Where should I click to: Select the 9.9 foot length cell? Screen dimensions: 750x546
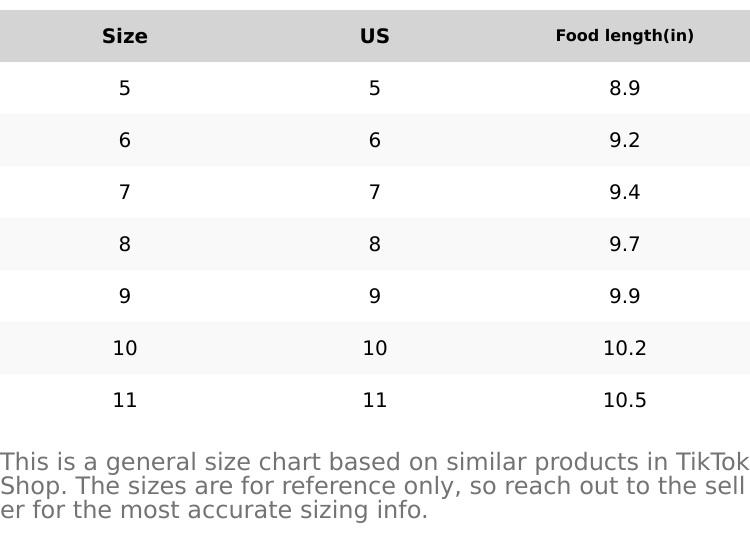click(x=624, y=296)
